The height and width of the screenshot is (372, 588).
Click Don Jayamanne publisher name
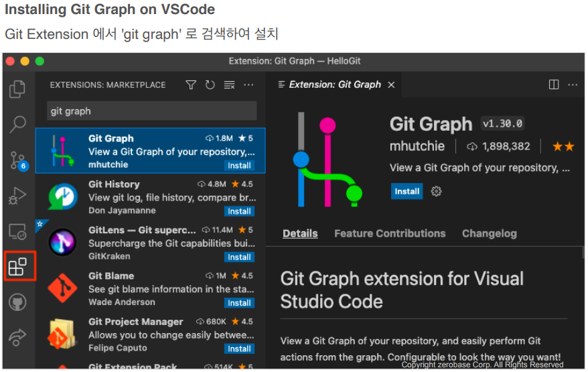tap(122, 210)
